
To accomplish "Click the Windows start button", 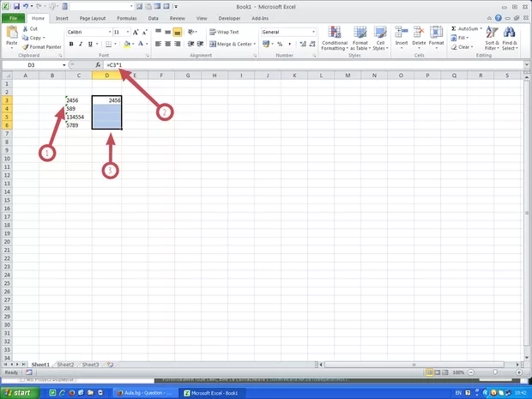I will pyautogui.click(x=19, y=392).
